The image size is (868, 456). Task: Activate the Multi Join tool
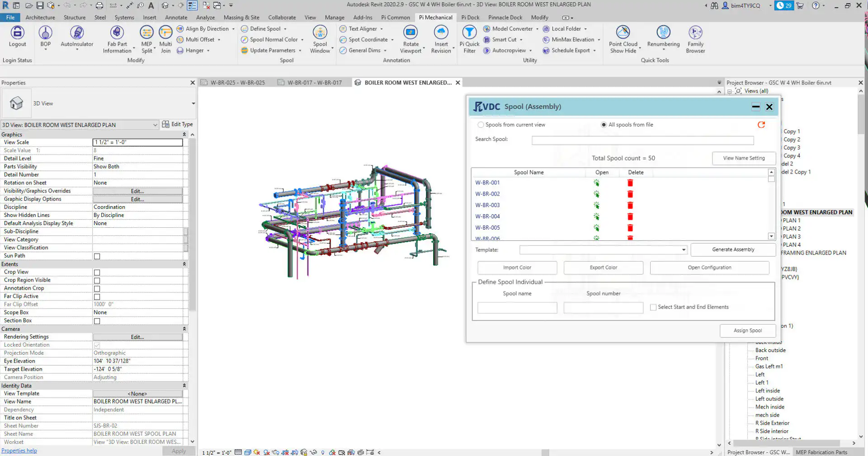click(x=165, y=39)
